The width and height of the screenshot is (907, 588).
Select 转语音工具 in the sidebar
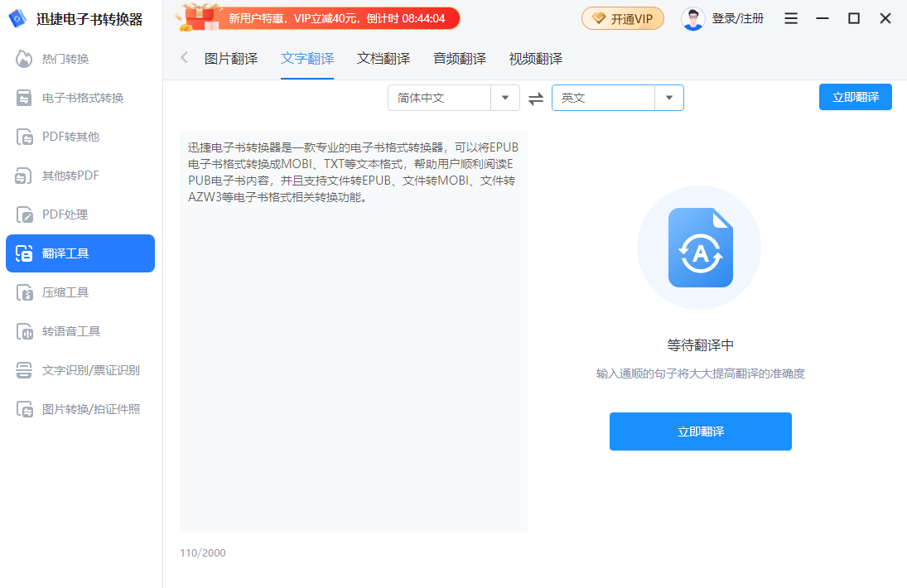tap(80, 331)
